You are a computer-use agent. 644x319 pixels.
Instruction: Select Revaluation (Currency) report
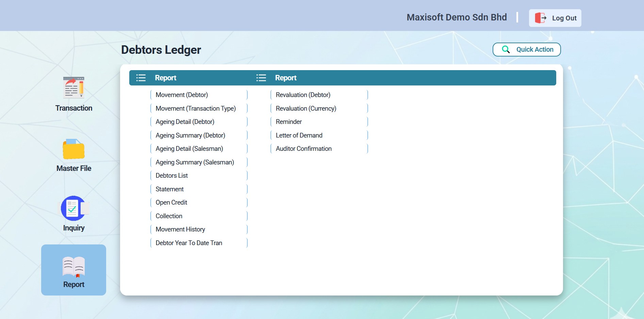point(319,108)
